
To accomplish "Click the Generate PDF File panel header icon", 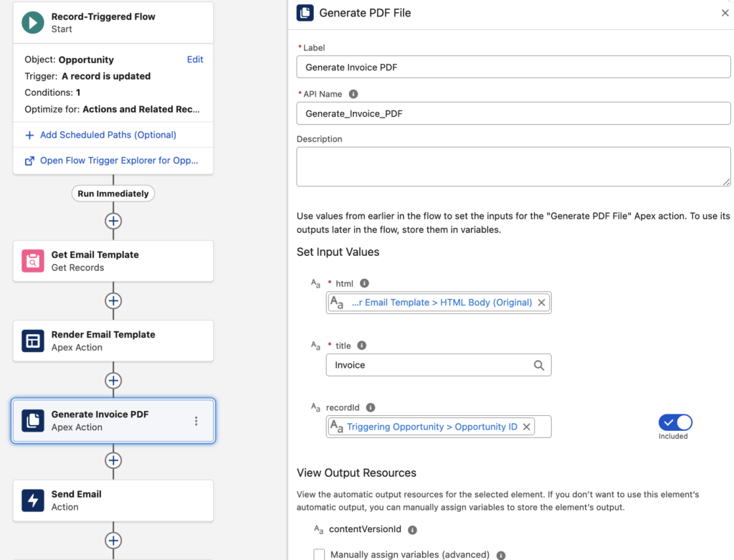I will (304, 12).
